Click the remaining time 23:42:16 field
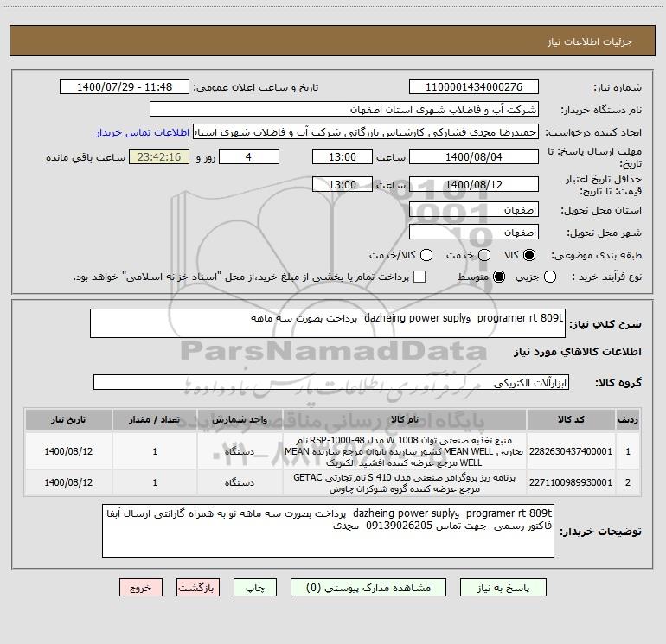Image resolution: width=666 pixels, height=644 pixels. 159,156
